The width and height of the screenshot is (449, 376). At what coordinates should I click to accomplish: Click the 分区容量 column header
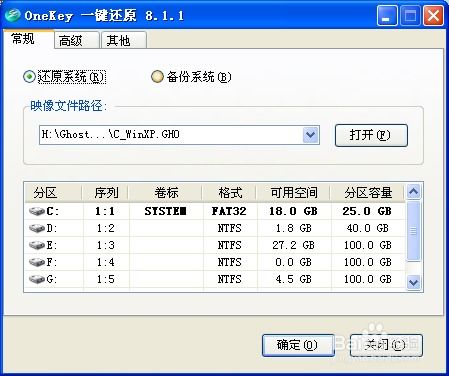coord(368,193)
